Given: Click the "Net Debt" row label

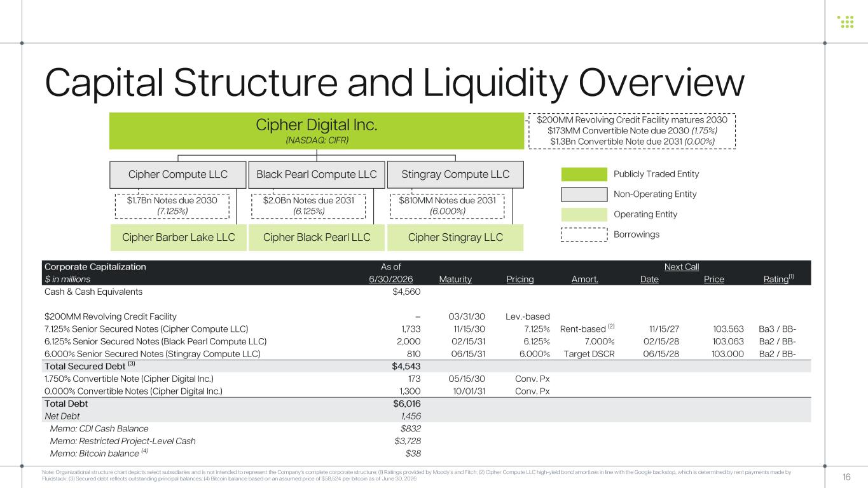Looking at the screenshot, I should coord(62,416).
